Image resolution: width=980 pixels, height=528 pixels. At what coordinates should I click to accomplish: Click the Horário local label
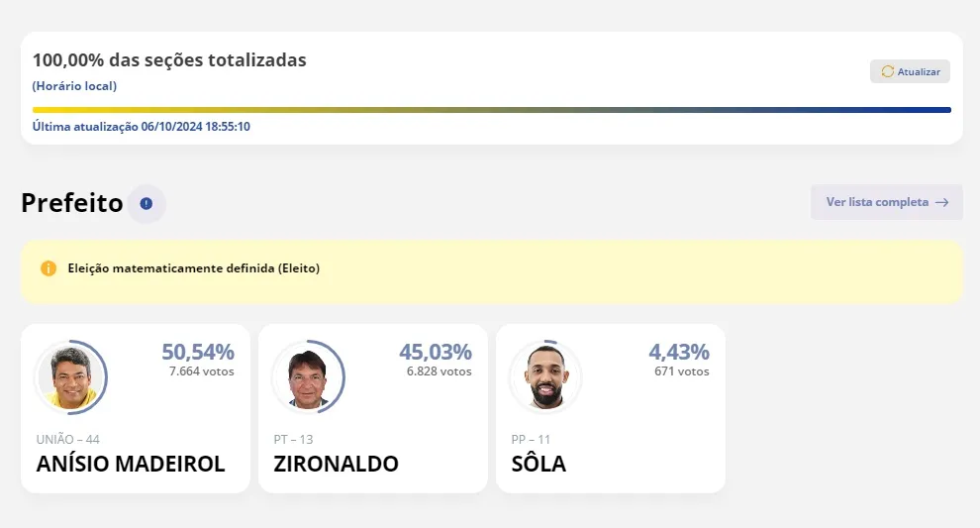pyautogui.click(x=74, y=86)
